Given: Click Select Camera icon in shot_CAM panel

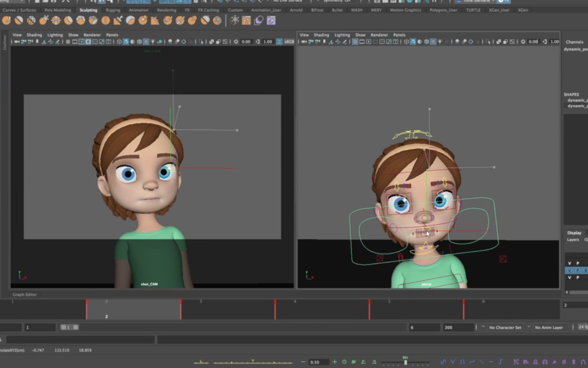Looking at the screenshot, I should [x=17, y=42].
